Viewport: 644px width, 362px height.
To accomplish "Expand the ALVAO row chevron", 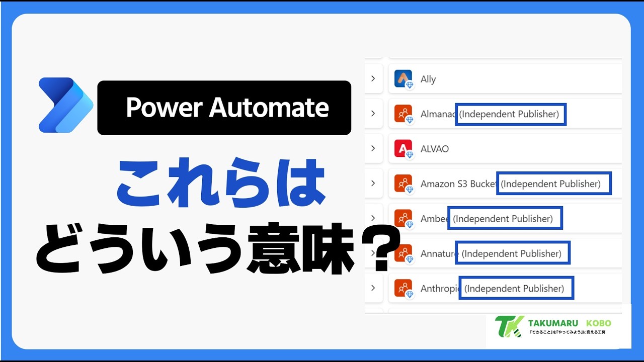I will [373, 148].
